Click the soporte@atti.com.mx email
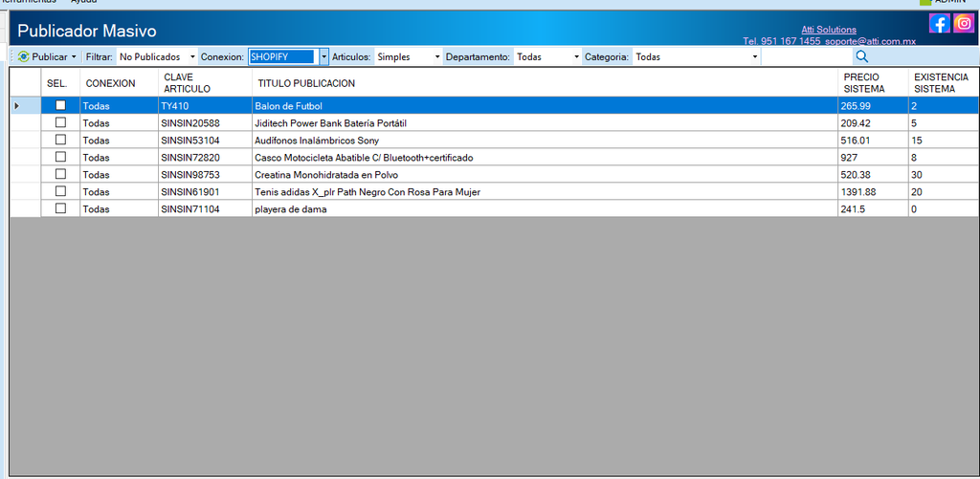Screen dimensions: 980x479 pos(869,40)
